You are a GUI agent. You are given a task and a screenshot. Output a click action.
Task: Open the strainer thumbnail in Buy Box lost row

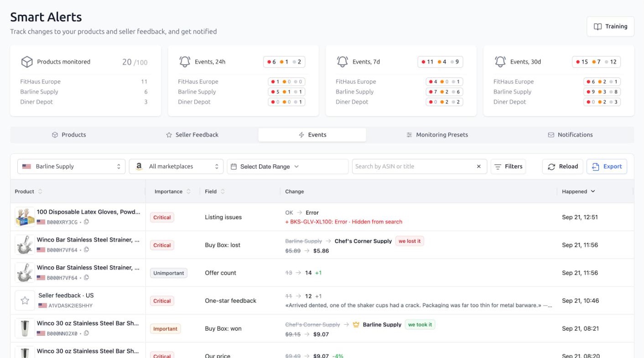pos(25,245)
